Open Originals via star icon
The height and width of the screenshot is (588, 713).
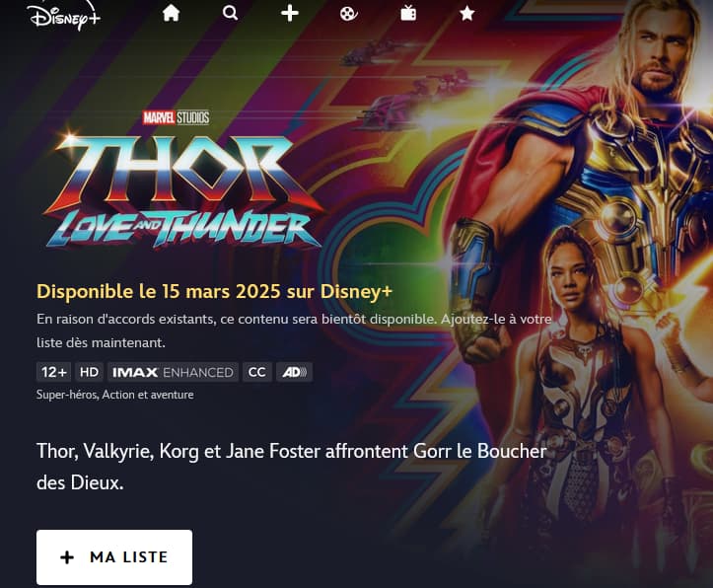coord(467,13)
